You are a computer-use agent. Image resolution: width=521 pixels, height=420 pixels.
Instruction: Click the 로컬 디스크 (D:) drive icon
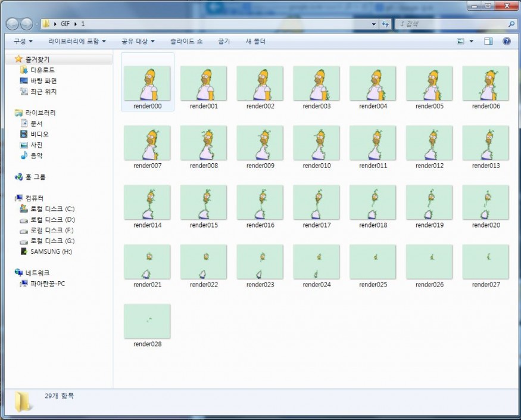pyautogui.click(x=24, y=220)
